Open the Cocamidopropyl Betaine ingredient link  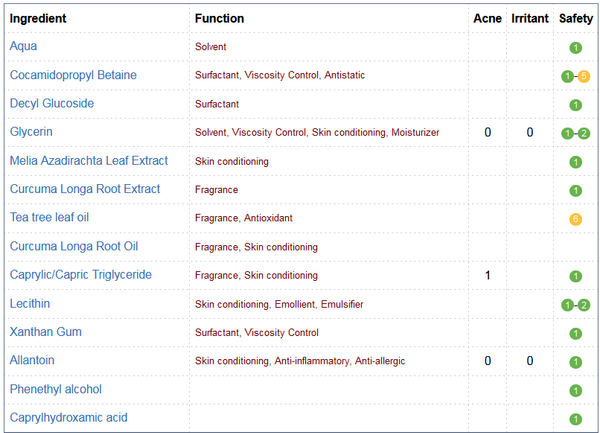click(x=73, y=75)
